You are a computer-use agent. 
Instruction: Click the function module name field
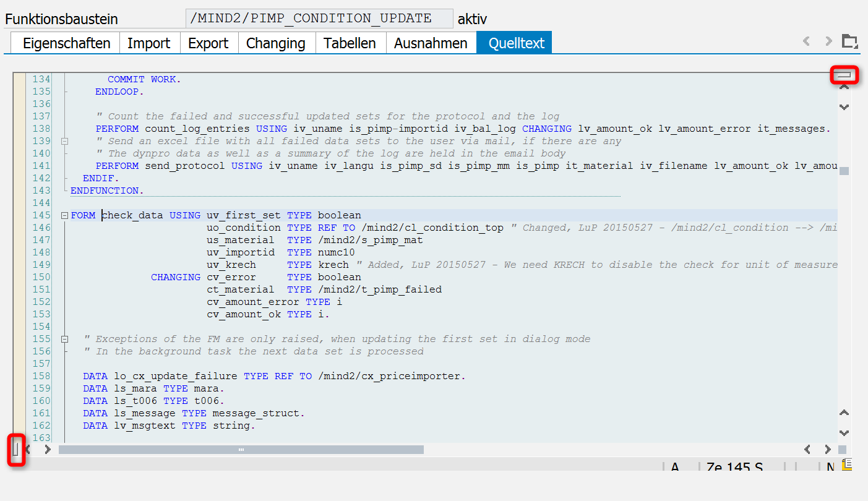(319, 19)
